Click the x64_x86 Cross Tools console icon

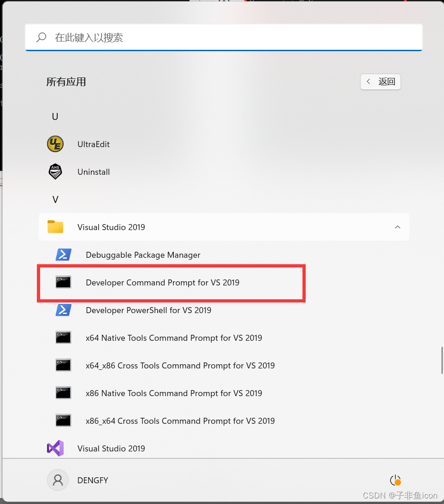click(x=63, y=365)
